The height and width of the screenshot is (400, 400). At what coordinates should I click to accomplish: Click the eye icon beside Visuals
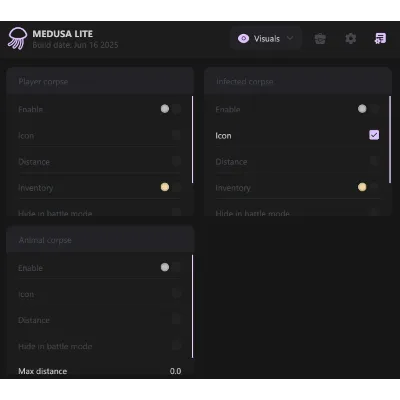coord(243,39)
